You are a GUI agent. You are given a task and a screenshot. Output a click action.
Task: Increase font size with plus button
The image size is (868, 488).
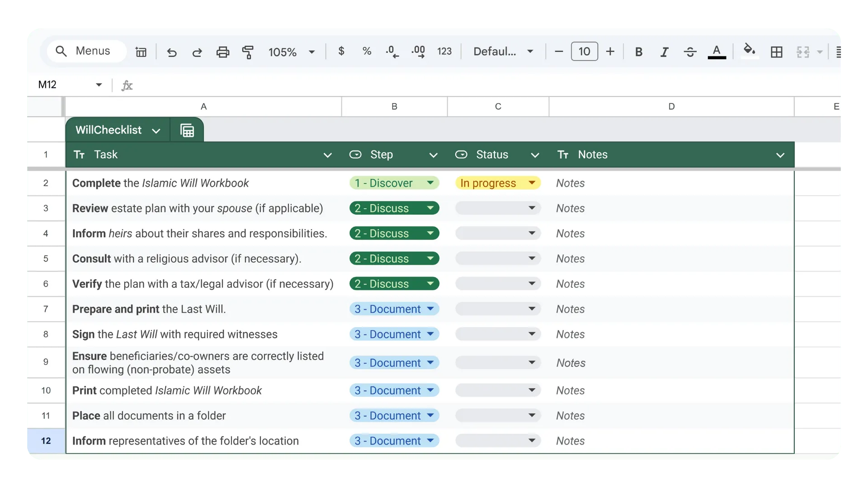[x=610, y=52]
